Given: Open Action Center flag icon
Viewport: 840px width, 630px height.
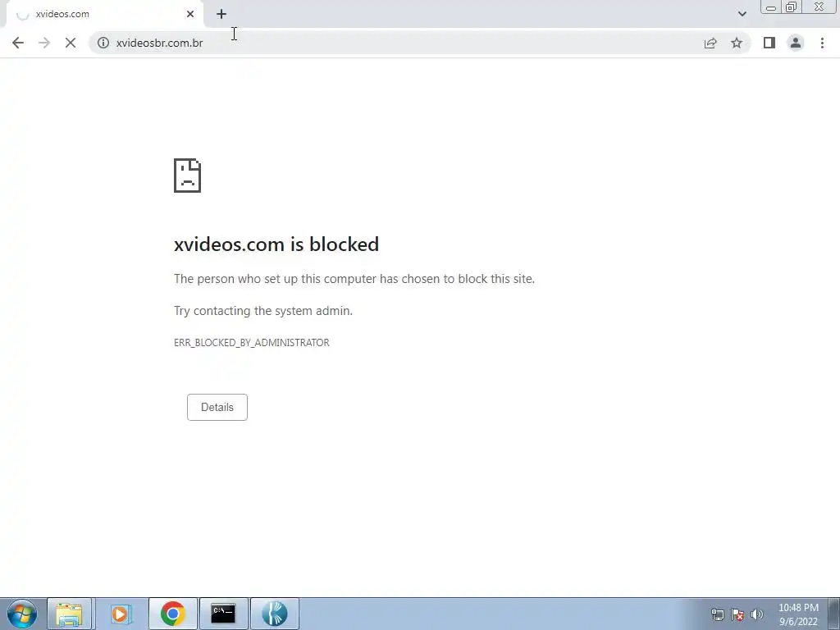Looking at the screenshot, I should click(737, 614).
